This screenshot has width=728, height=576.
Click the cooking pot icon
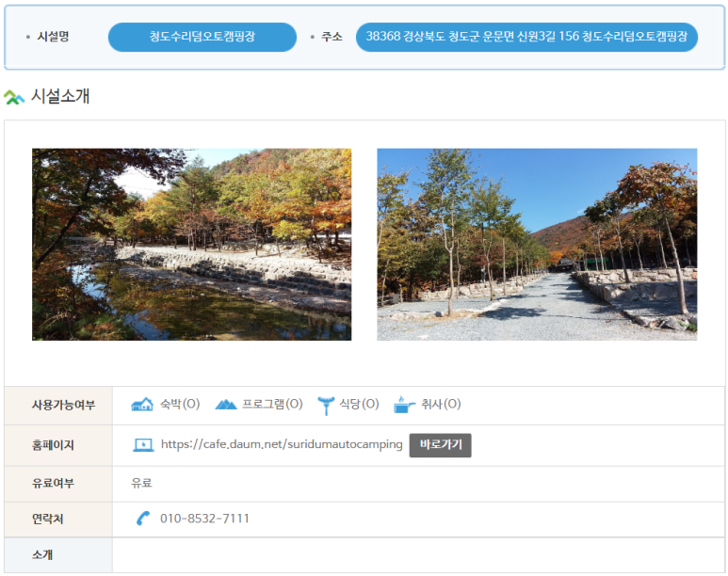pyautogui.click(x=404, y=405)
